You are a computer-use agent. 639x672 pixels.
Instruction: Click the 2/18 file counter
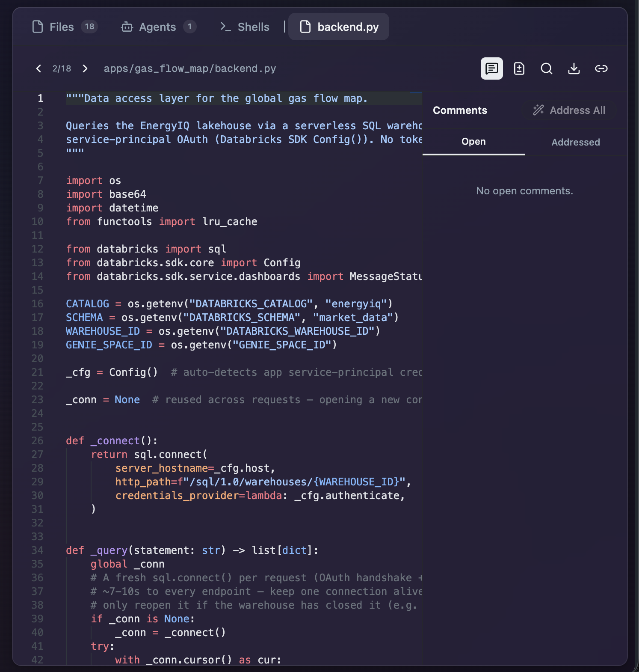coord(62,68)
